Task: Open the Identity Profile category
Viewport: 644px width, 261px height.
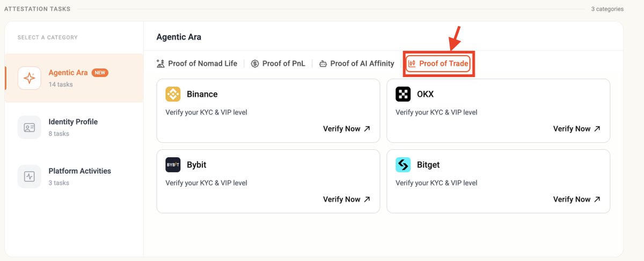Action: tap(74, 127)
